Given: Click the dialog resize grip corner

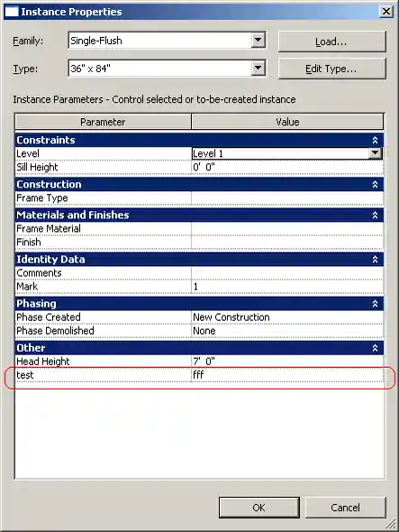Looking at the screenshot, I should tap(391, 524).
